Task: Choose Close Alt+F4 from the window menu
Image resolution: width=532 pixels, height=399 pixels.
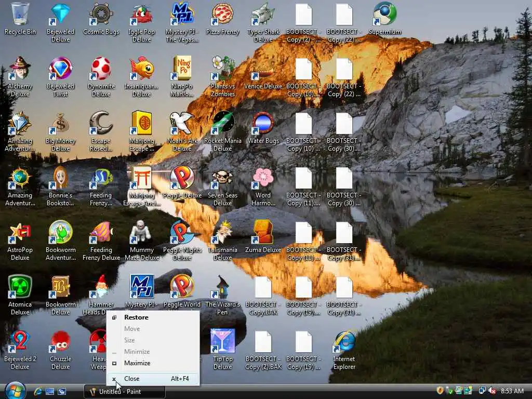Action: tap(153, 379)
